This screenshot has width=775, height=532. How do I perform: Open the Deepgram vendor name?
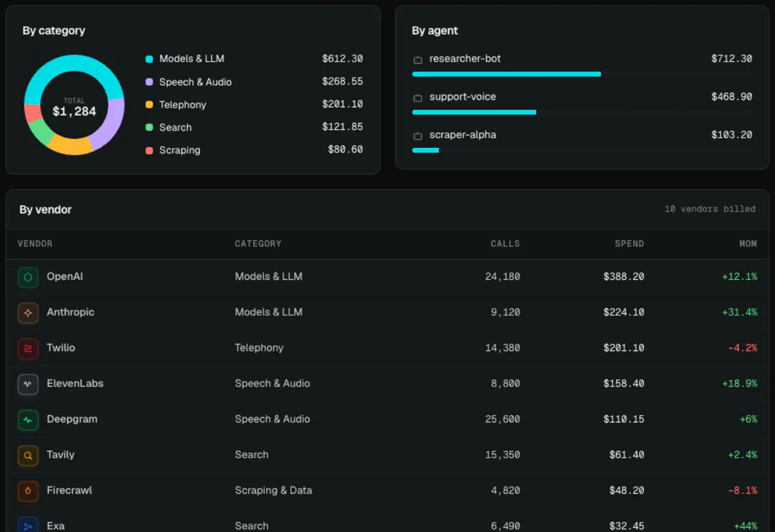(x=72, y=419)
